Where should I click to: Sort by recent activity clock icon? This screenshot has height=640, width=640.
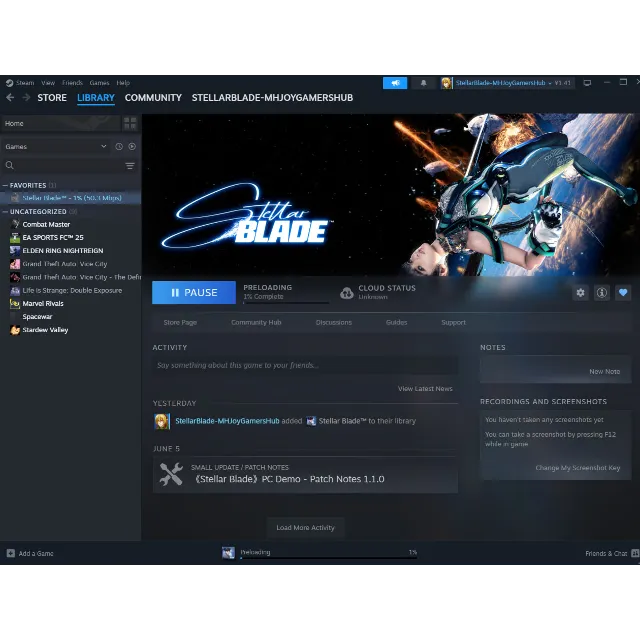point(119,147)
